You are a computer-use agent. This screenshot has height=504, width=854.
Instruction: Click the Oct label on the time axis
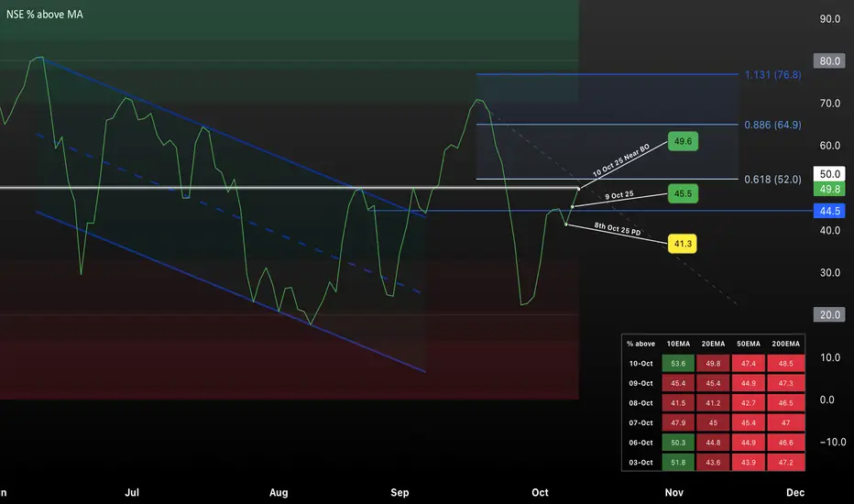(x=540, y=493)
